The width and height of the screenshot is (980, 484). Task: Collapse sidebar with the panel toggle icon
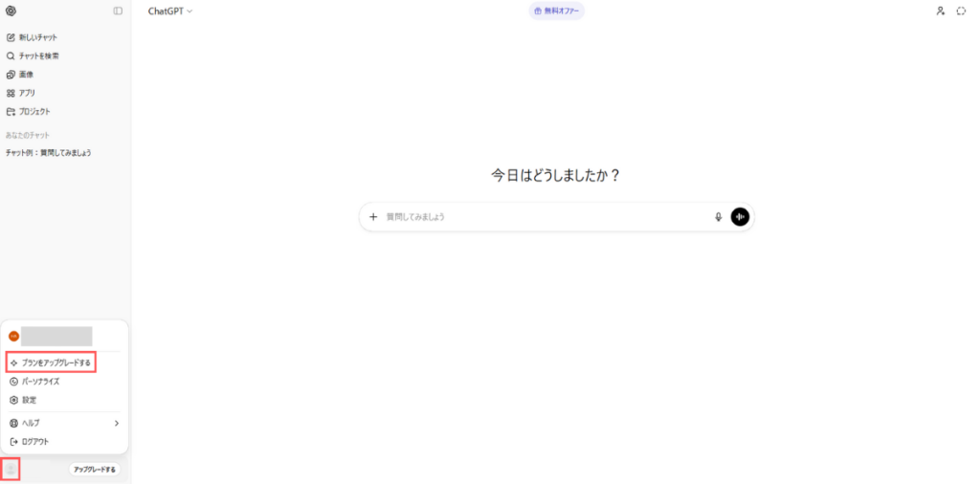click(x=118, y=11)
